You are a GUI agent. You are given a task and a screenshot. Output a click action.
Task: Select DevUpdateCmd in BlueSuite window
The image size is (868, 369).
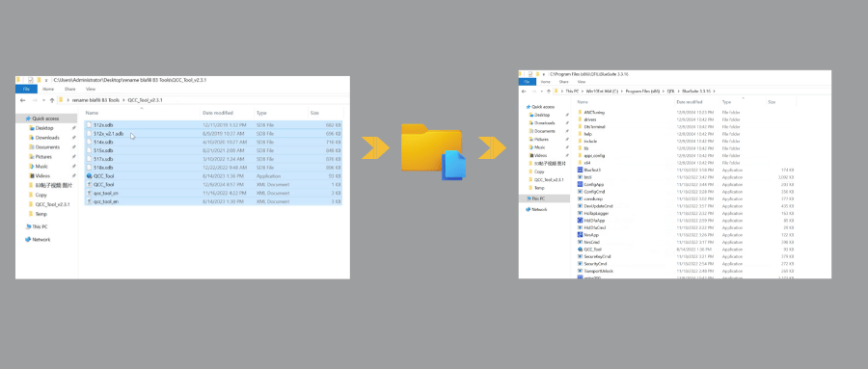(x=595, y=206)
